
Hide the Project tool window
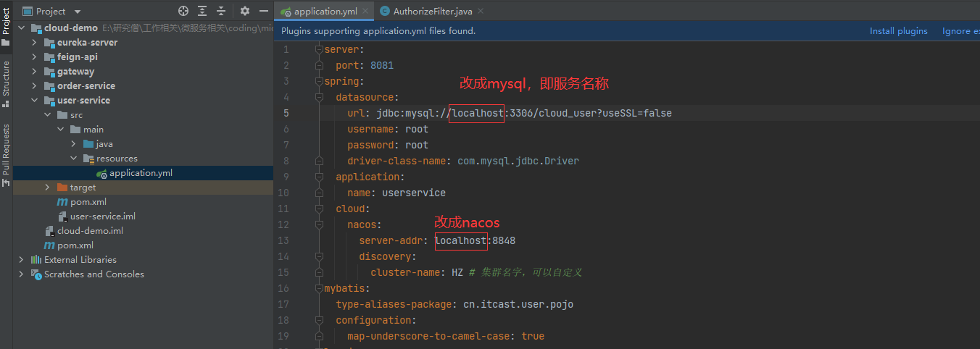tap(264, 11)
